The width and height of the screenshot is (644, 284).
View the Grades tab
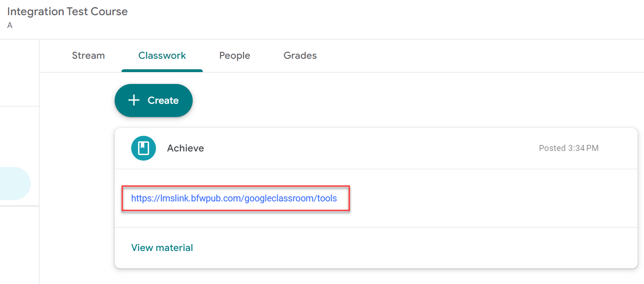click(300, 56)
